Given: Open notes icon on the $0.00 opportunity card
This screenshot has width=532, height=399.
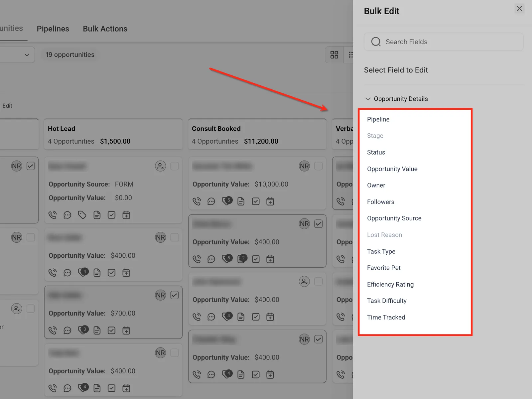Looking at the screenshot, I should point(97,215).
